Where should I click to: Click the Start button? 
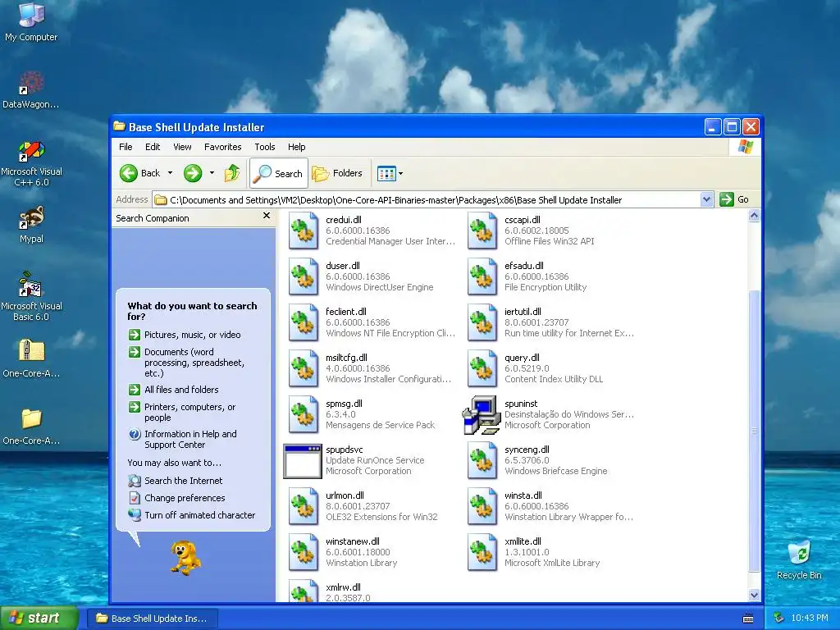point(39,618)
